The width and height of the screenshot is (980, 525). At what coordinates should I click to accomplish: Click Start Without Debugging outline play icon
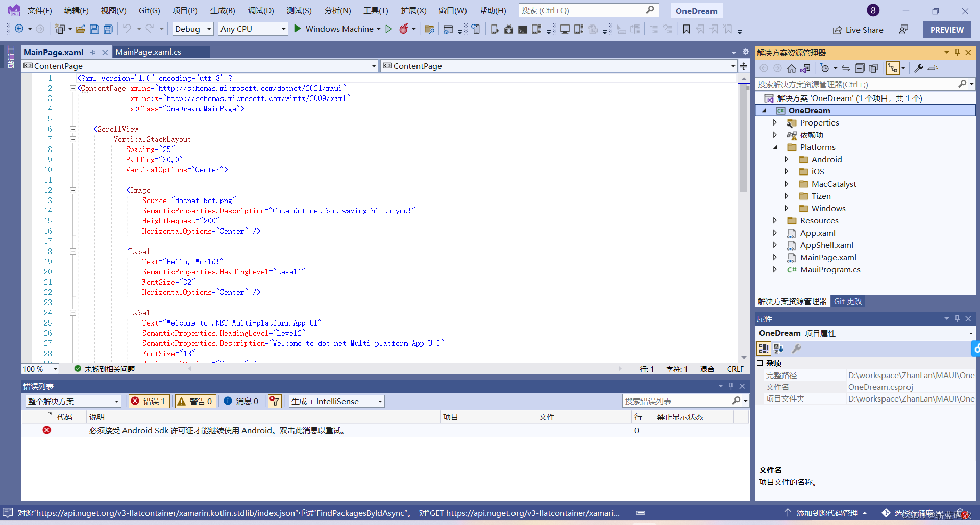[389, 29]
